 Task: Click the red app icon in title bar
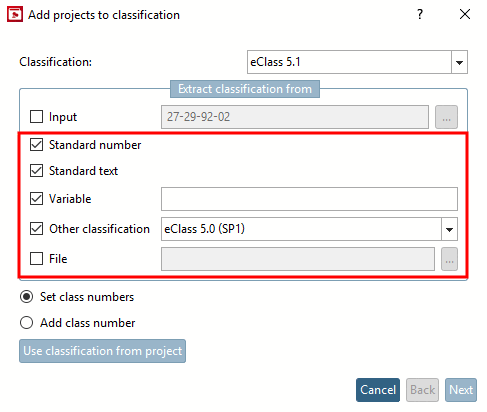[15, 15]
